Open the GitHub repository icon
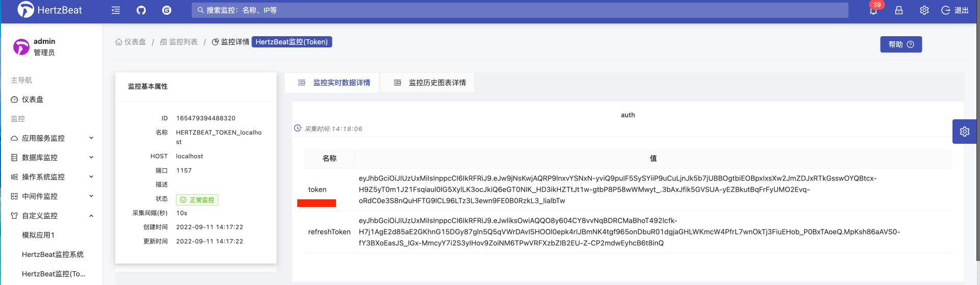 coord(141,10)
